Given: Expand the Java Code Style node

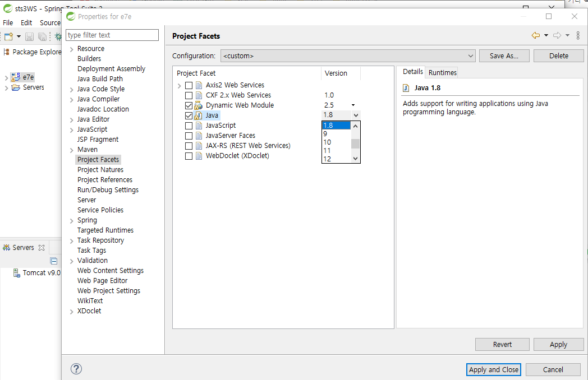Looking at the screenshot, I should point(71,90).
